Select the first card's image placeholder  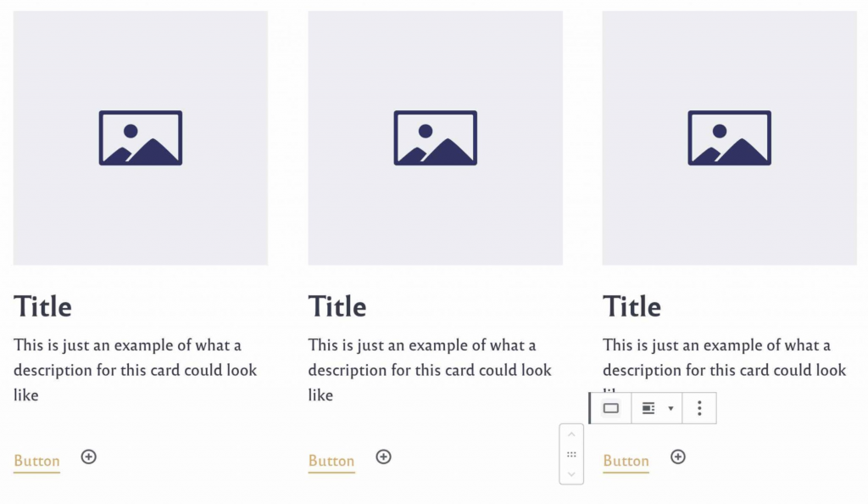pos(141,137)
